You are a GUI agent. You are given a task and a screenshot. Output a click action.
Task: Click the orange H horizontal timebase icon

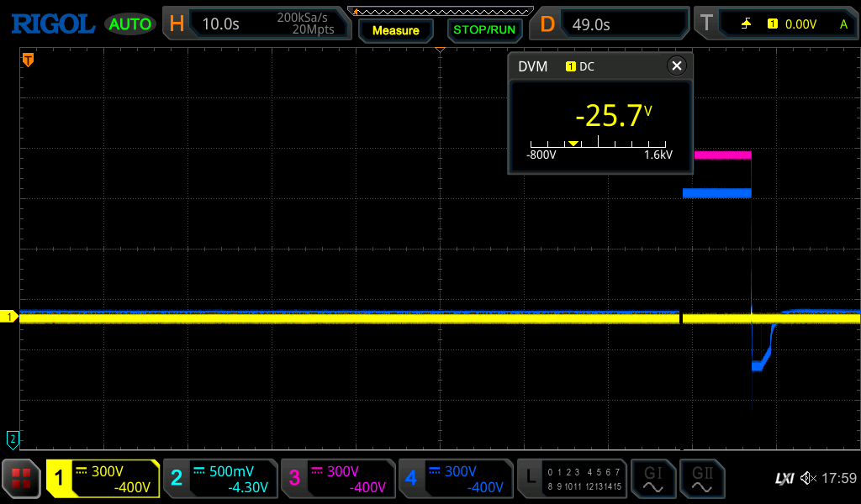point(177,24)
